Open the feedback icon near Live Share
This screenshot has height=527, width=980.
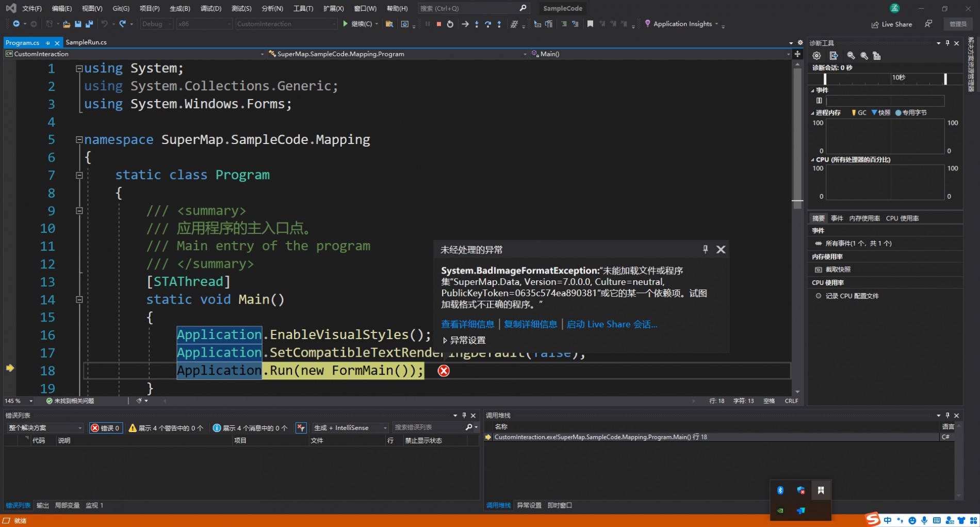[928, 24]
